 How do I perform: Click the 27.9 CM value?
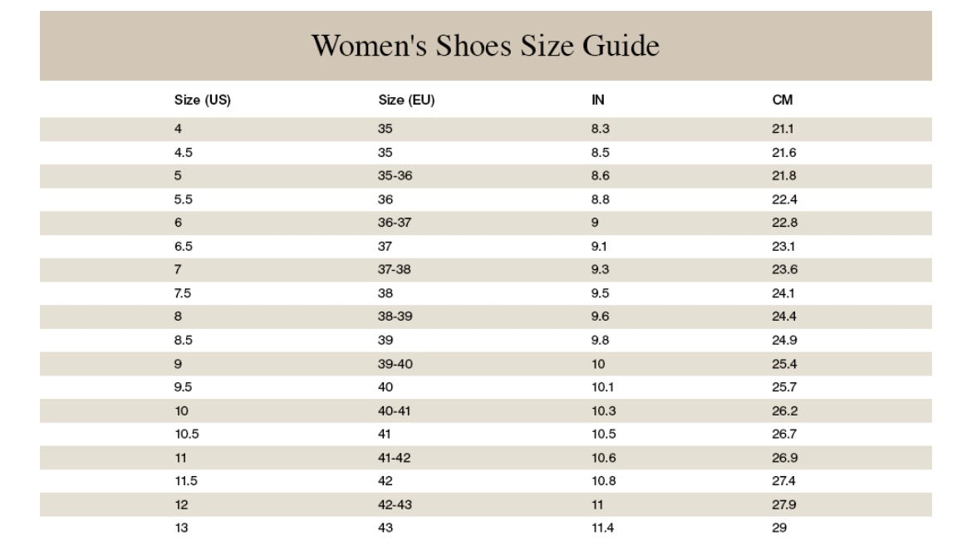point(784,504)
